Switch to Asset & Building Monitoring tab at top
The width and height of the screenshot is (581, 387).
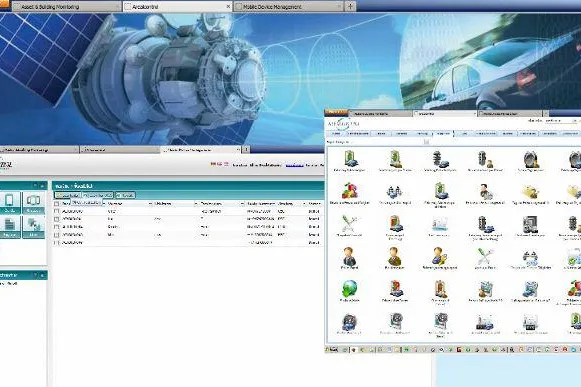(x=67, y=7)
